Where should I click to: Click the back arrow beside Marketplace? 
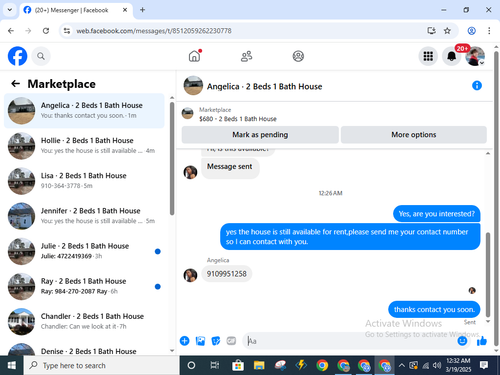tap(16, 83)
